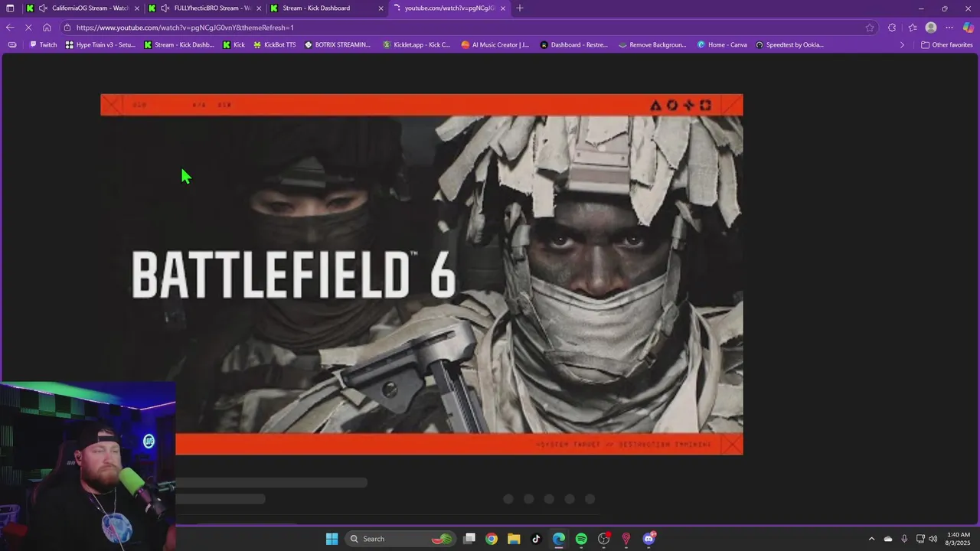Open browser extensions icon
Screen dimensions: 980x551
(892, 28)
